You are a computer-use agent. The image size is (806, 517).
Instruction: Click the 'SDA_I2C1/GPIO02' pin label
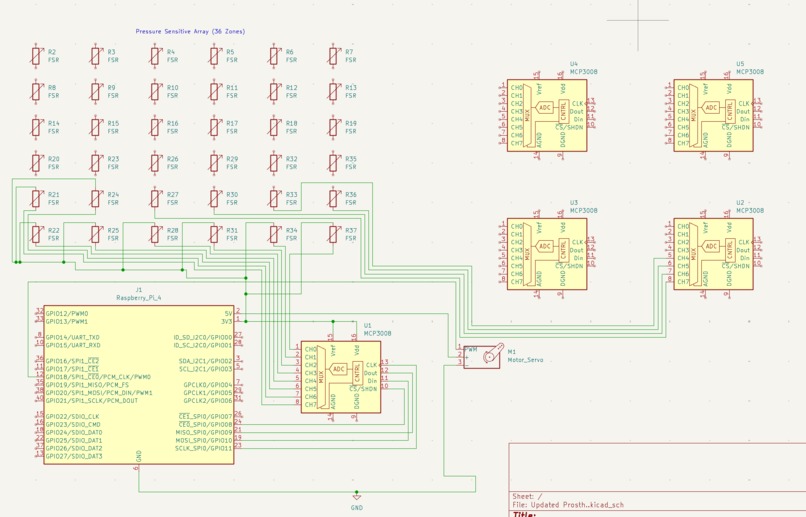click(206, 361)
